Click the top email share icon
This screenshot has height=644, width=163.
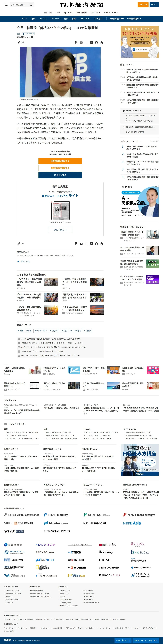tap(81, 43)
